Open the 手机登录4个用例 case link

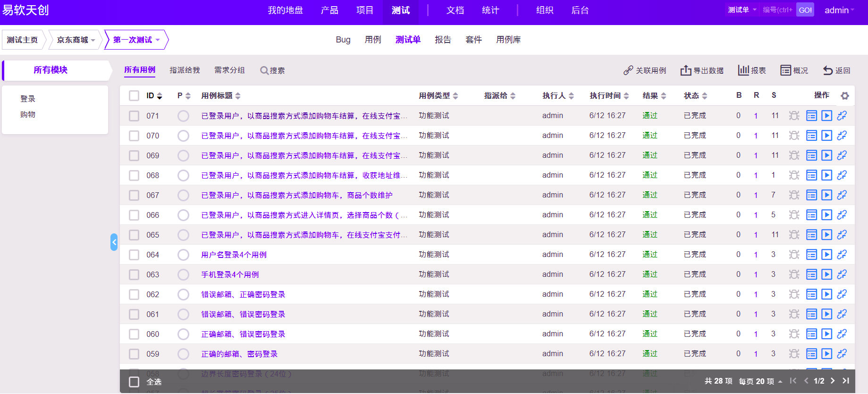tap(230, 274)
